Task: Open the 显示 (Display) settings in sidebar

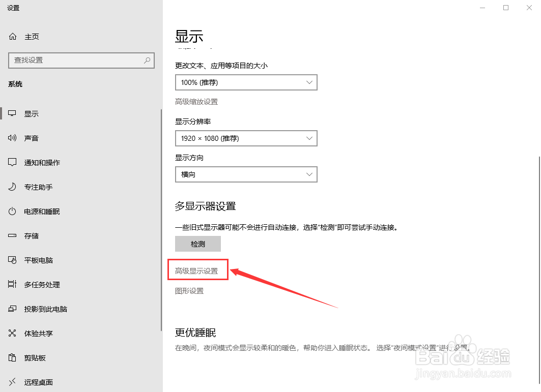Action: 32,113
